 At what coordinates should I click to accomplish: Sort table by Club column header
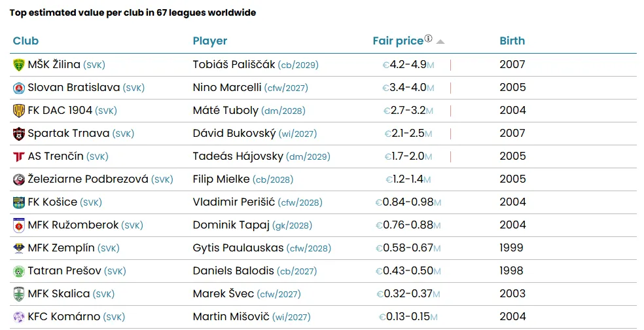coord(26,41)
